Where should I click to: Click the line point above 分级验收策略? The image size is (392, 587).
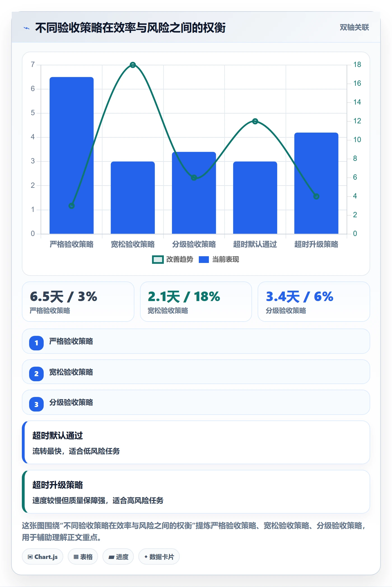tap(194, 178)
